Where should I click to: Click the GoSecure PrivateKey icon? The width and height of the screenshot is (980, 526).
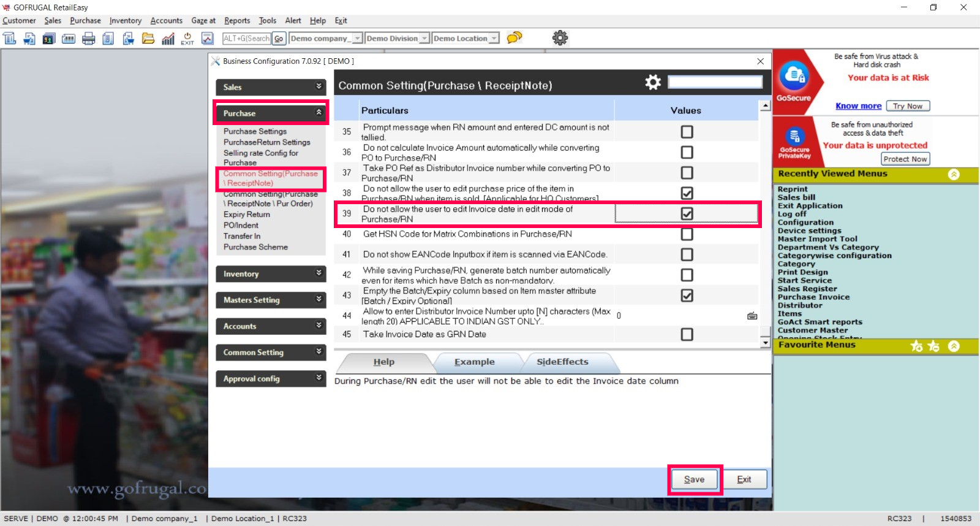(x=794, y=136)
